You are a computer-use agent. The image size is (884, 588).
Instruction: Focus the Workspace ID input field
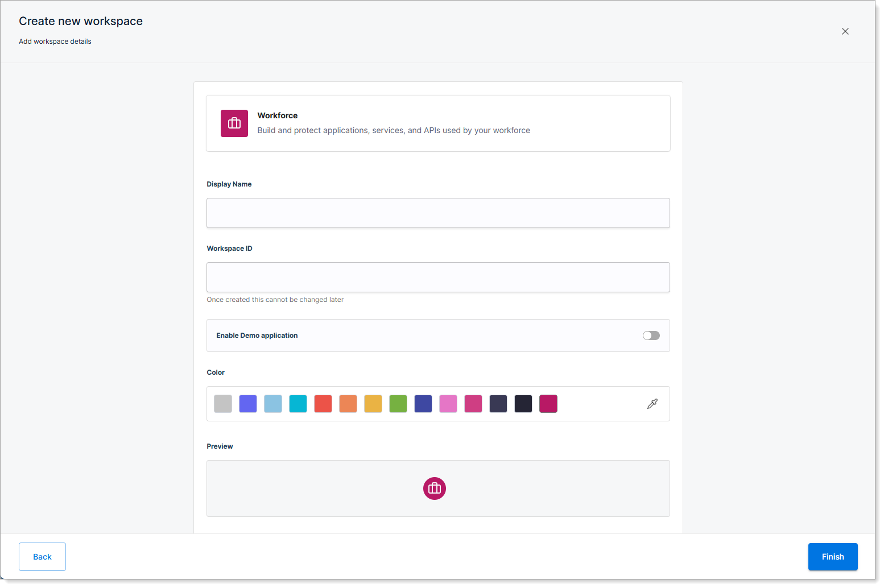(438, 277)
